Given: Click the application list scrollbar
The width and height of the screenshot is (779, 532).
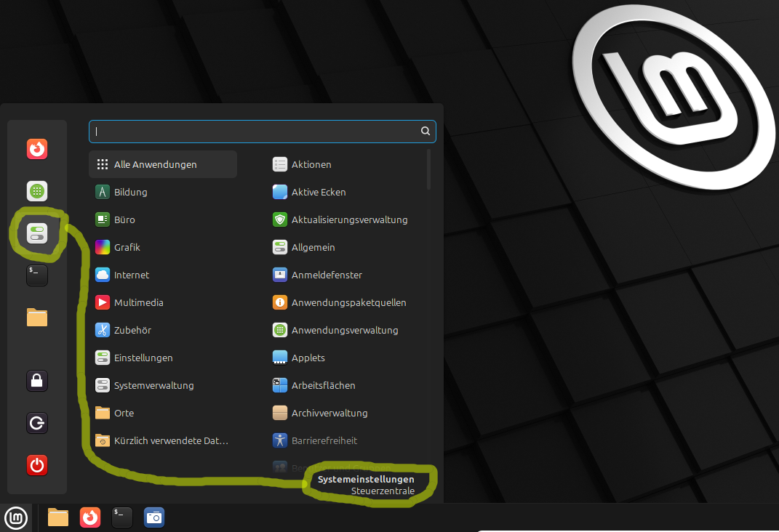Looking at the screenshot, I should (x=428, y=170).
